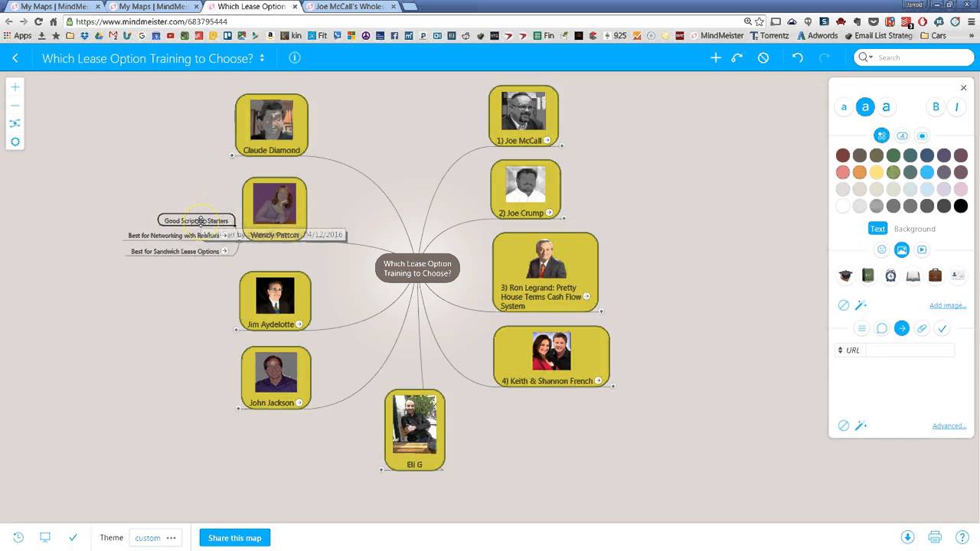This screenshot has height=551, width=980.
Task: Click the back arrow in the blue header
Action: [x=15, y=58]
